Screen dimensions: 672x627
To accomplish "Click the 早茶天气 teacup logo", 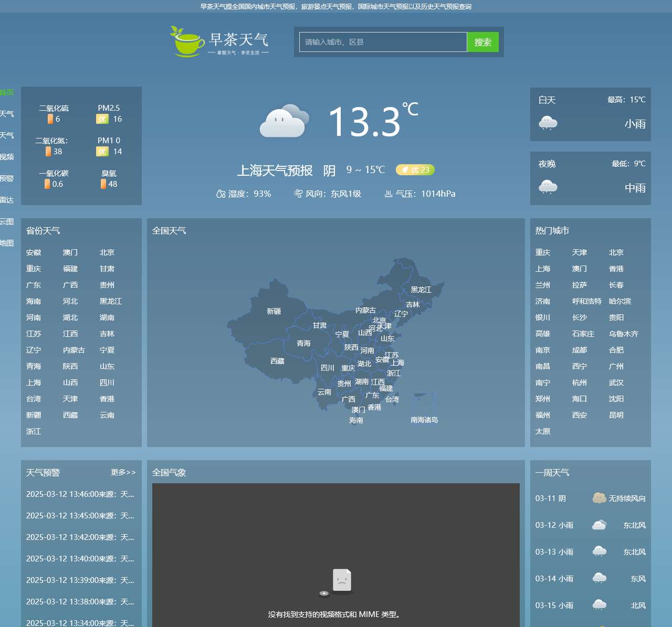I will 187,41.
